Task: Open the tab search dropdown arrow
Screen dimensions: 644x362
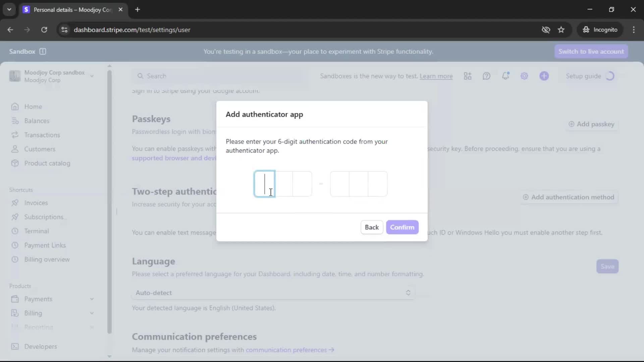Action: (9, 9)
